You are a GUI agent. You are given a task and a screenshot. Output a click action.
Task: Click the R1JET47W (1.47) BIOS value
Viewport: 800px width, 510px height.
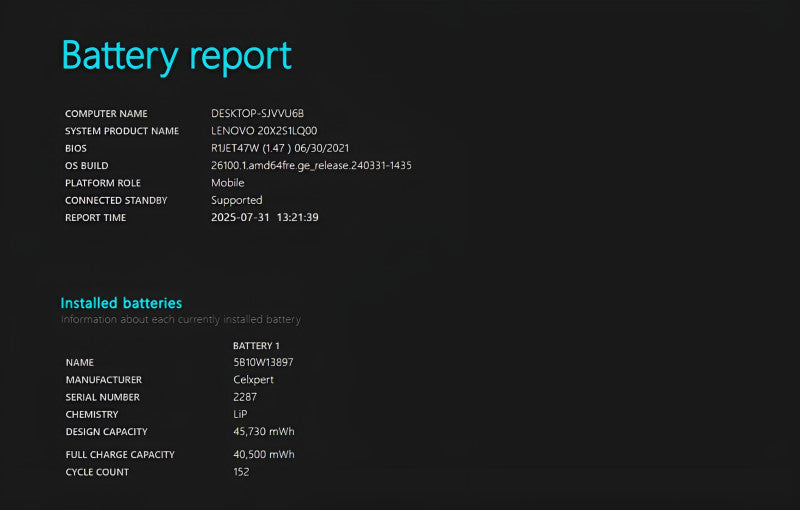tap(280, 148)
